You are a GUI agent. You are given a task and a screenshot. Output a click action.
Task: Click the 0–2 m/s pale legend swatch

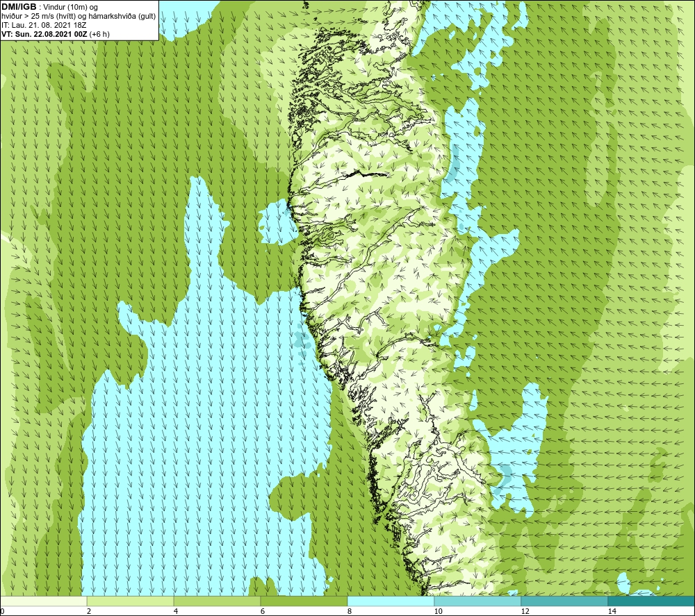[x=43, y=601]
